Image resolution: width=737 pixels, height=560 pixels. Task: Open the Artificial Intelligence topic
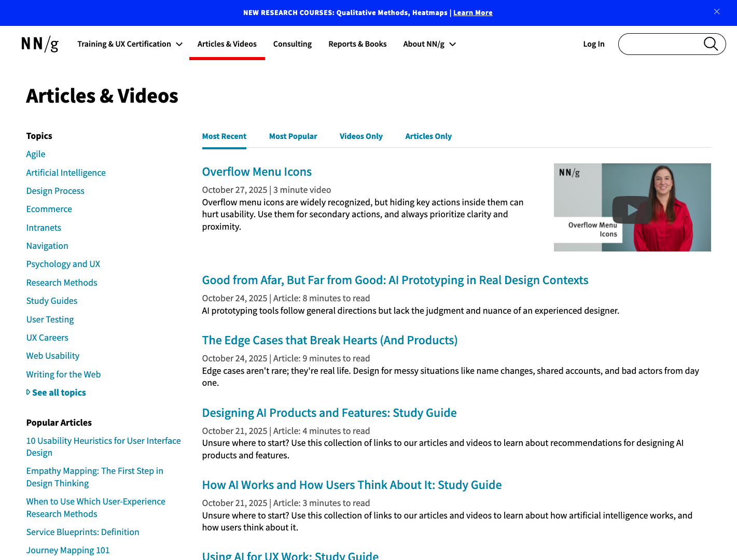(x=66, y=173)
